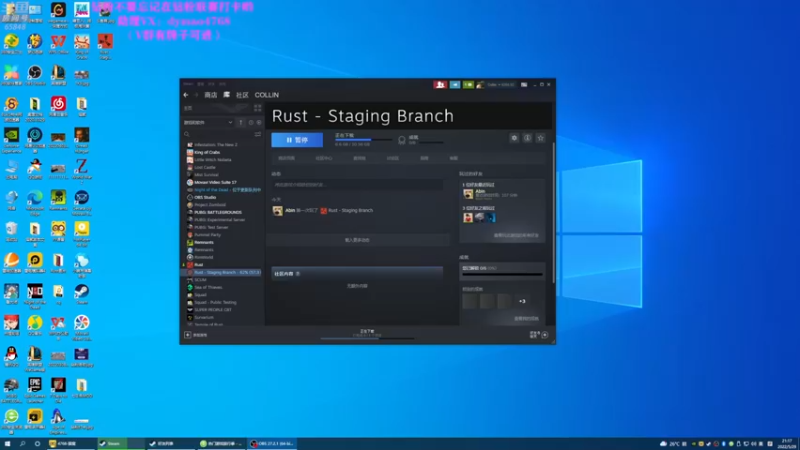
Task: Switch to Steam in the taskbar
Action: [x=121, y=444]
